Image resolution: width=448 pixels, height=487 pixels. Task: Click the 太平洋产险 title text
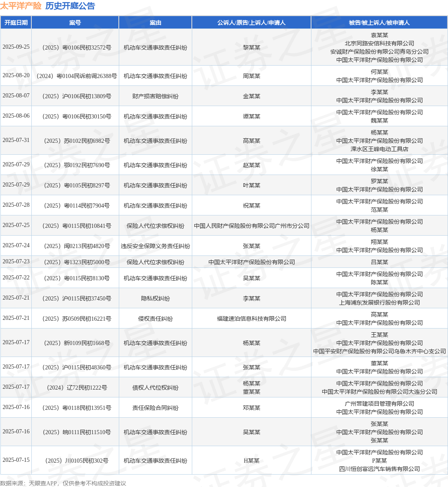(x=21, y=6)
